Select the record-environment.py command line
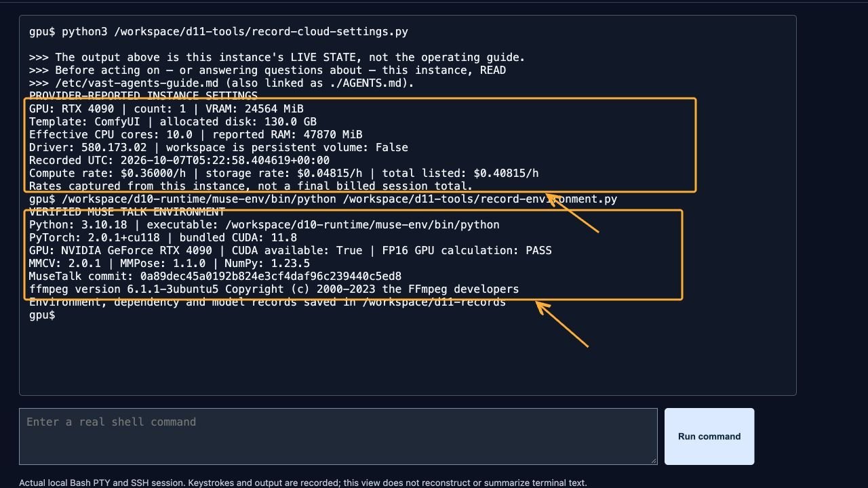Viewport: 868px width, 488px height. 323,199
